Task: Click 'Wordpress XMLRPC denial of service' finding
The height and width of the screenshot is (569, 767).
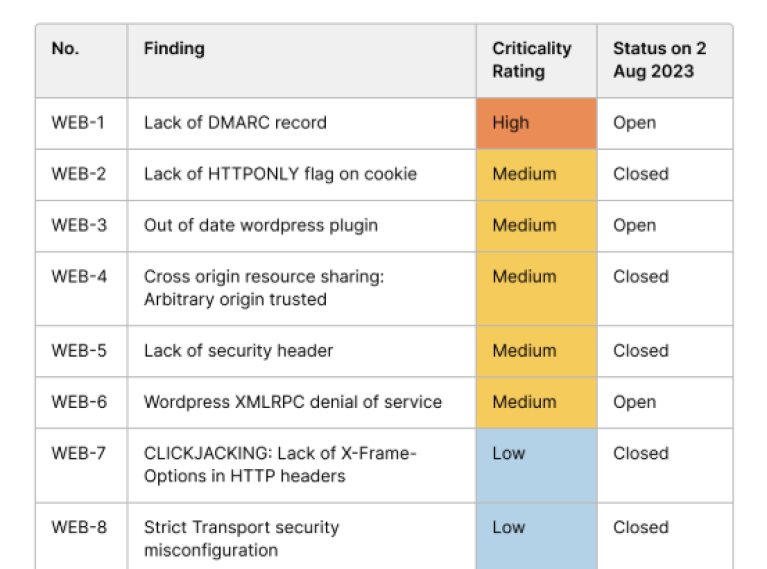Action: [x=292, y=402]
